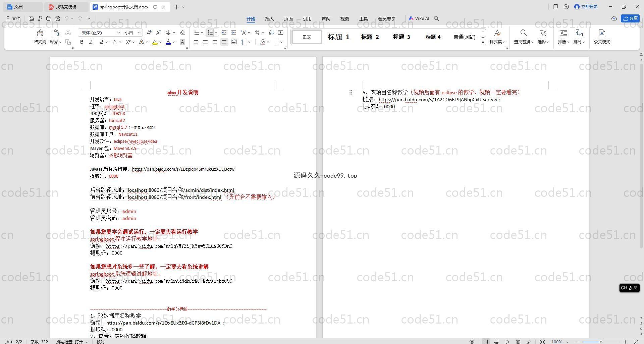Align text left
The image size is (644, 344).
pyautogui.click(x=196, y=42)
